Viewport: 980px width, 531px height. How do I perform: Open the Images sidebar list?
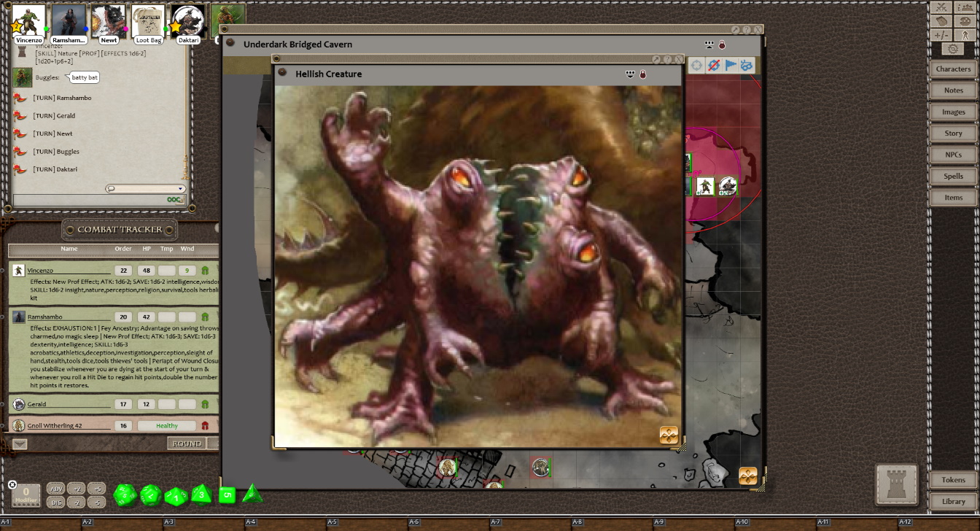953,112
